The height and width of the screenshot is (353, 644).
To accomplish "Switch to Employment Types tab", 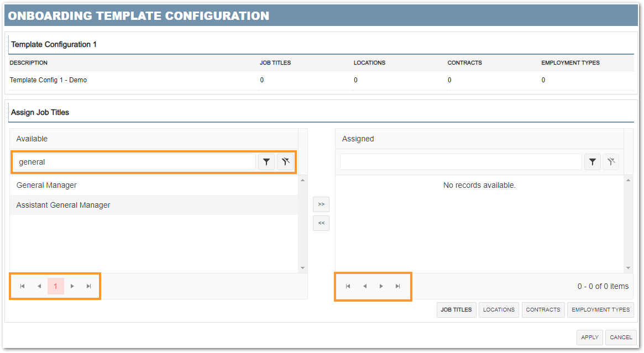I will click(x=600, y=310).
